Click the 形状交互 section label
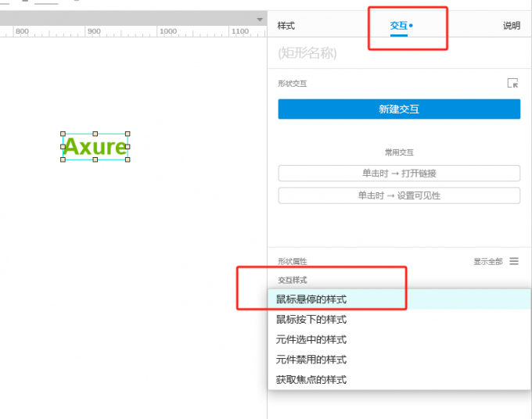Viewport: 532px width, 419px height. [x=292, y=84]
